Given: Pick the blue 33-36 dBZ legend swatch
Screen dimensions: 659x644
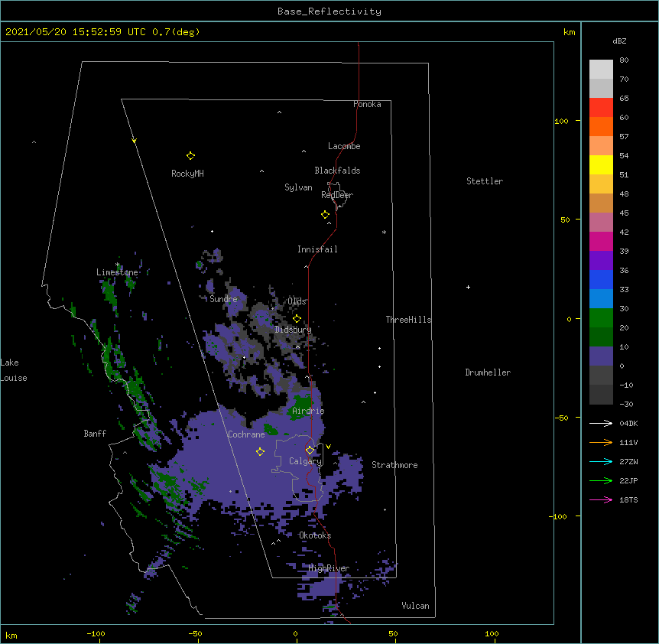Looking at the screenshot, I should (601, 279).
